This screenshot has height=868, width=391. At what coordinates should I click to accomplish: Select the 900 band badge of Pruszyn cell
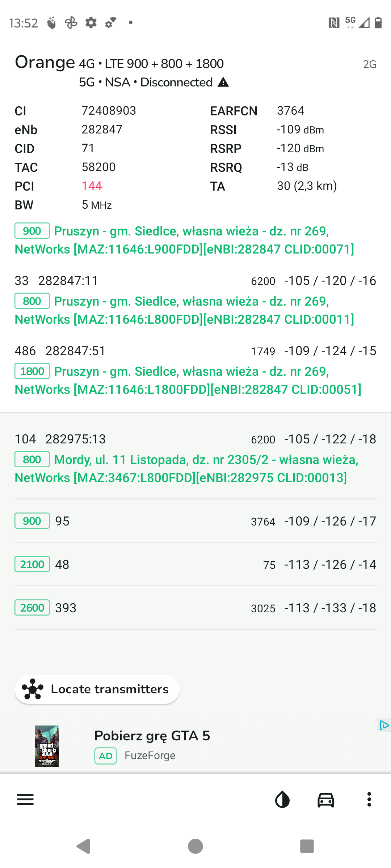32,231
